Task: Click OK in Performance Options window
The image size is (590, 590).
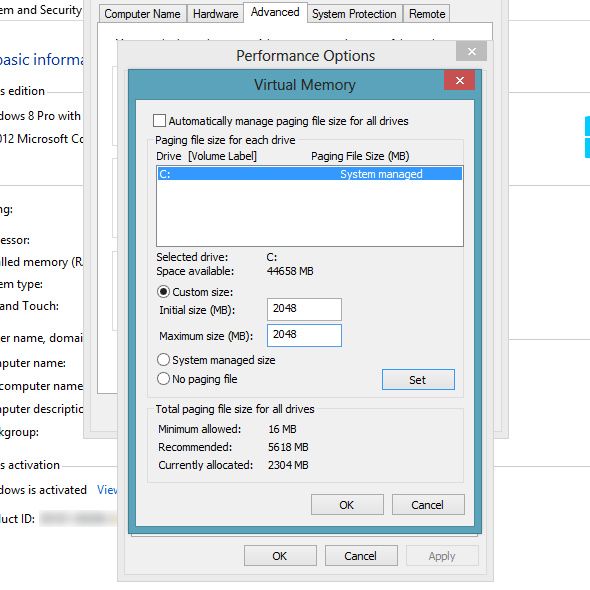Action: 280,555
